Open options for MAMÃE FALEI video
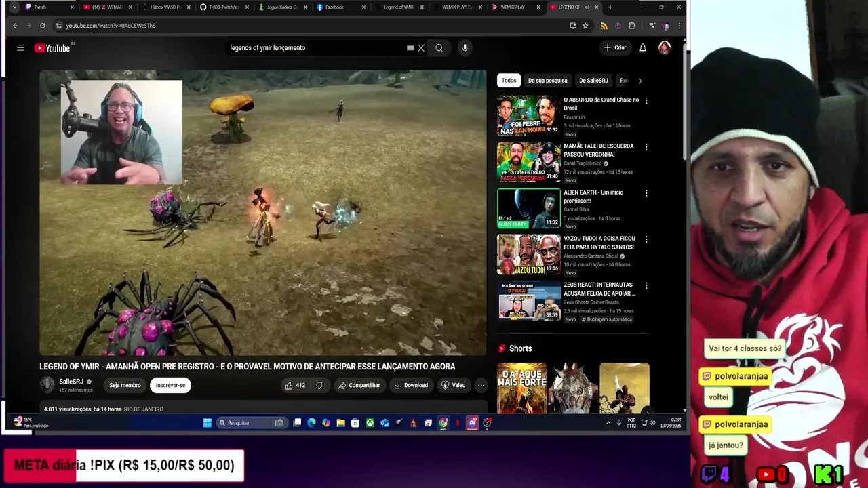Viewport: 868px width, 488px height. (x=646, y=146)
